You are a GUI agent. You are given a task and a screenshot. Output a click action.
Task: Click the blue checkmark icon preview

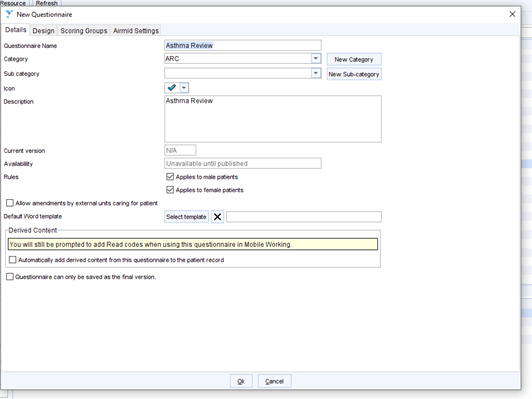(172, 88)
